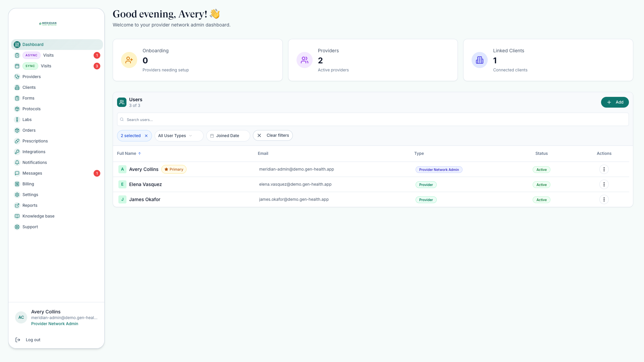Open the Messages sidebar item

pos(57,173)
